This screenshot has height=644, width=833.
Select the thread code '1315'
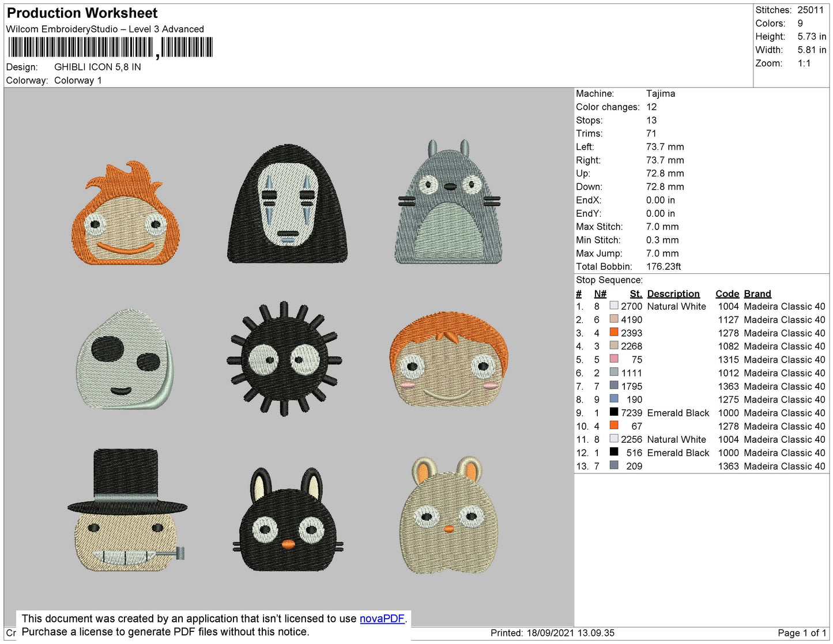point(729,359)
